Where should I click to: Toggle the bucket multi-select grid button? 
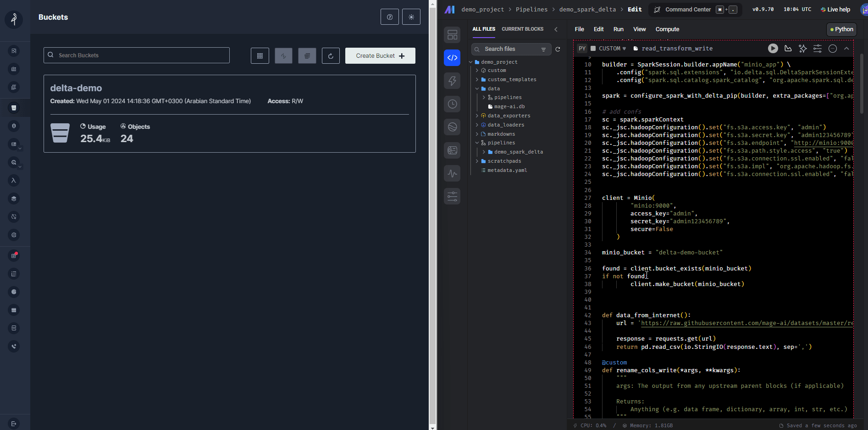click(x=260, y=56)
